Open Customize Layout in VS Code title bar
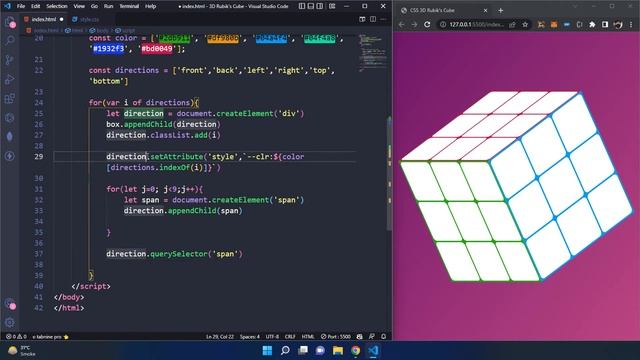The width and height of the screenshot is (640, 360). [x=332, y=6]
